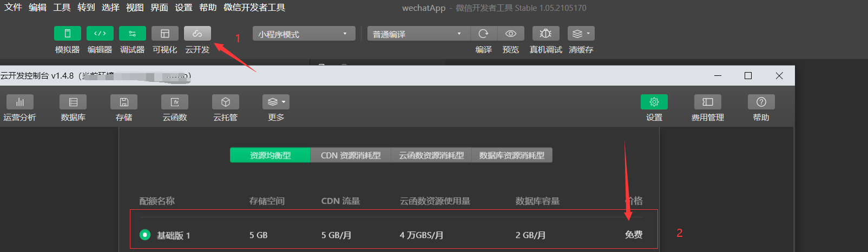The height and width of the screenshot is (252, 868).
Task: Select the 资源均衡型 tab
Action: [270, 155]
